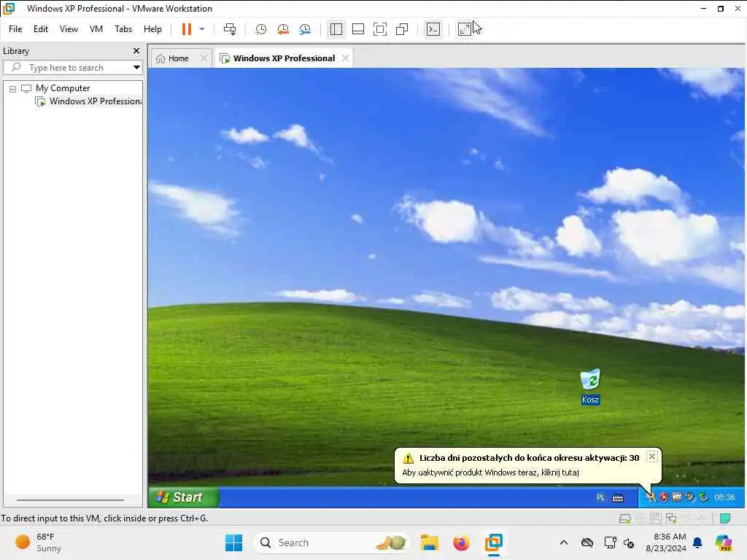Open the power options dropdown arrow
The height and width of the screenshot is (560, 747).
202,29
